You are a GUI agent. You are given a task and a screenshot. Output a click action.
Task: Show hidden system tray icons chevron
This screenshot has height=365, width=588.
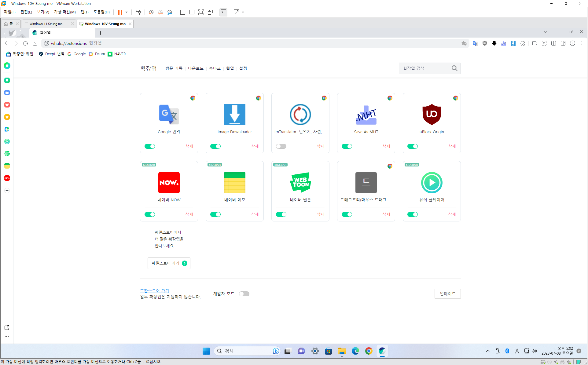[x=487, y=351]
